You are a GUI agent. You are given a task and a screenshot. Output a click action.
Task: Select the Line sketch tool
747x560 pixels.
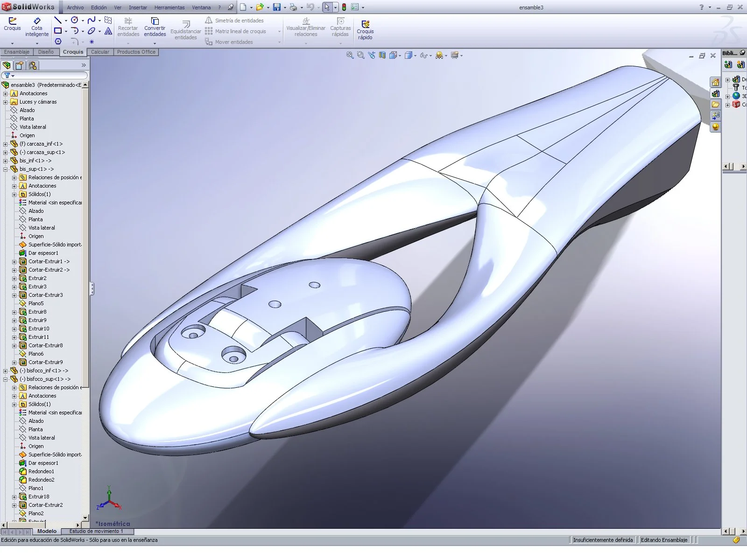(x=58, y=20)
